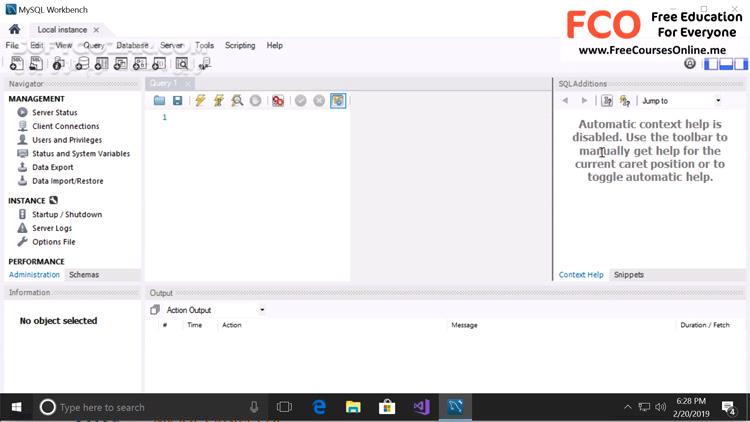
Task: Open the Action Output dropdown
Action: [x=215, y=310]
